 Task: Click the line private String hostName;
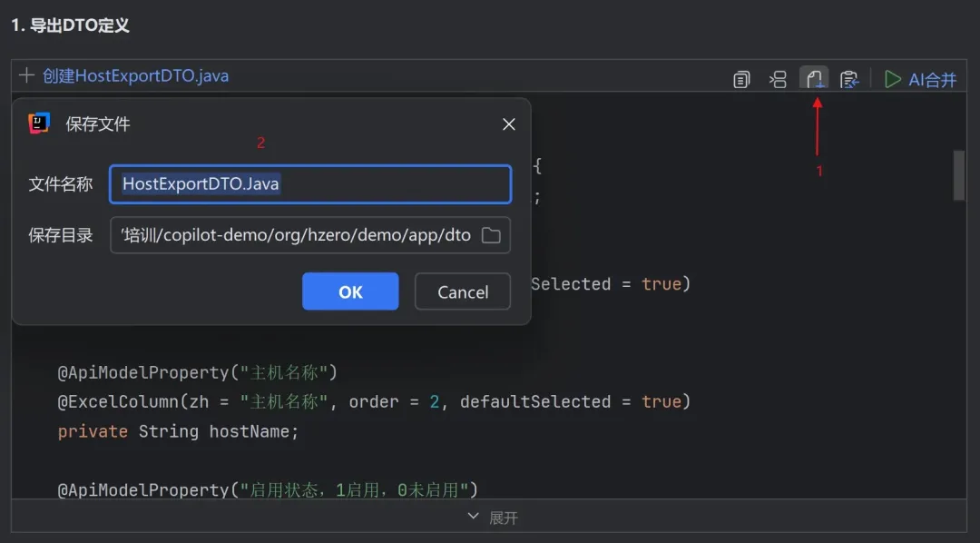(x=178, y=431)
